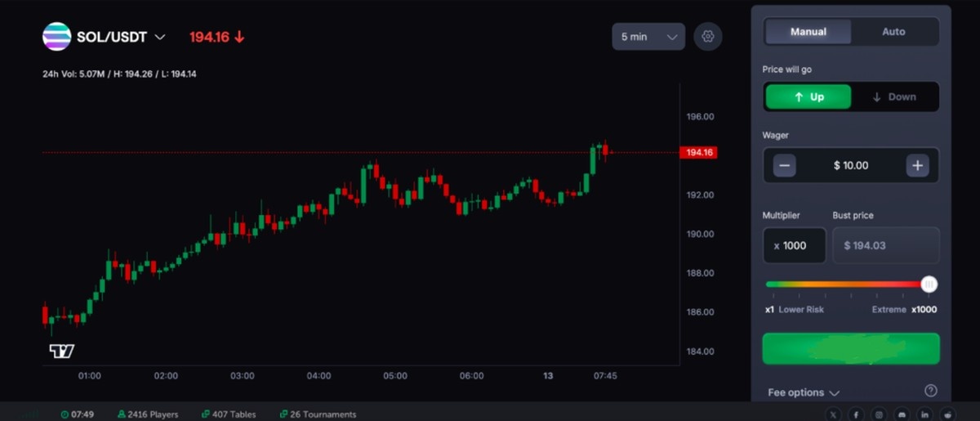The width and height of the screenshot is (980, 421).
Task: Open the Discord social link
Action: click(x=902, y=414)
